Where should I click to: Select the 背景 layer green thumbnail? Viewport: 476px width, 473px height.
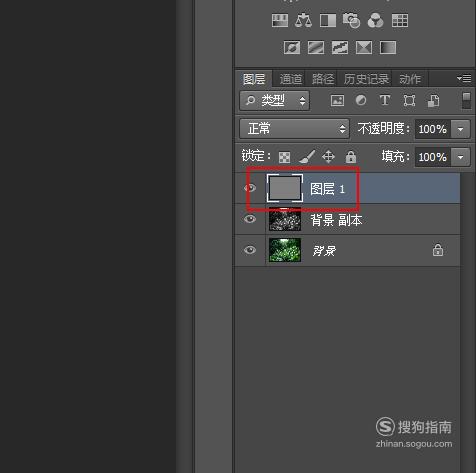coord(285,250)
